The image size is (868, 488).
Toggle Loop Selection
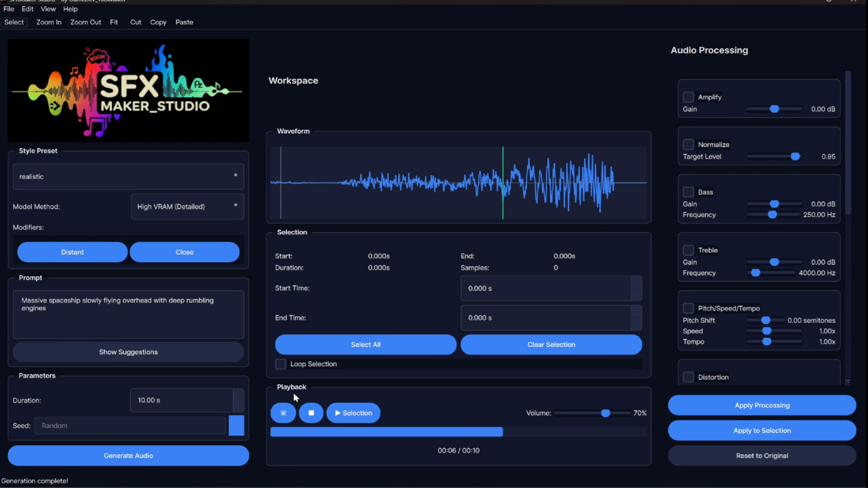tap(280, 364)
